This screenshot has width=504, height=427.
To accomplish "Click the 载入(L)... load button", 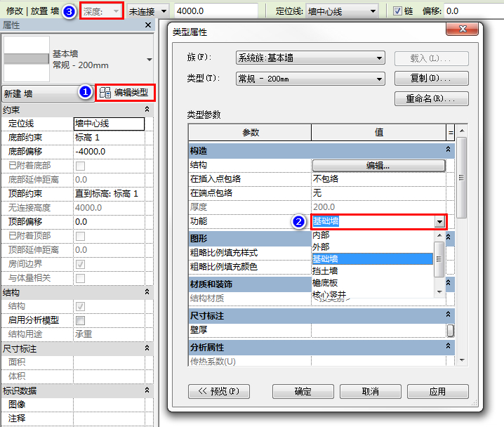I will [x=432, y=58].
